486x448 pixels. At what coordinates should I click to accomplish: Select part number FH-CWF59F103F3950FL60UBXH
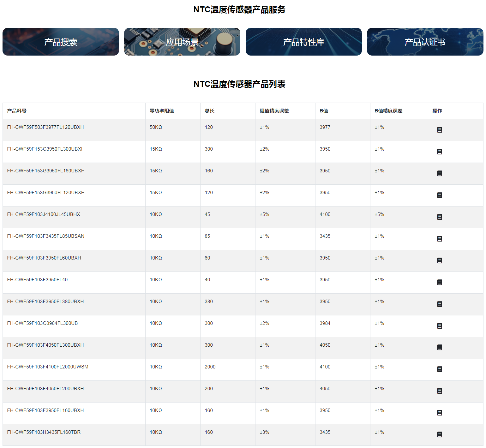[44, 258]
